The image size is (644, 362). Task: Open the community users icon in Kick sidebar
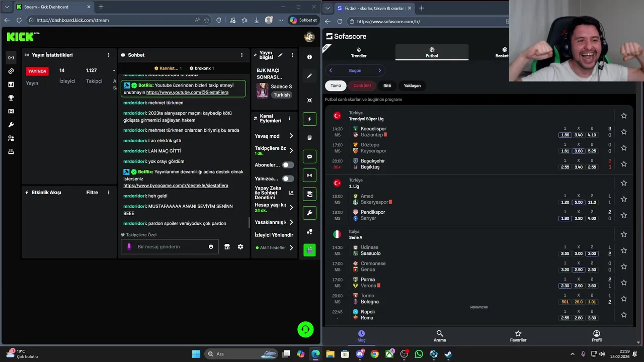(x=11, y=138)
